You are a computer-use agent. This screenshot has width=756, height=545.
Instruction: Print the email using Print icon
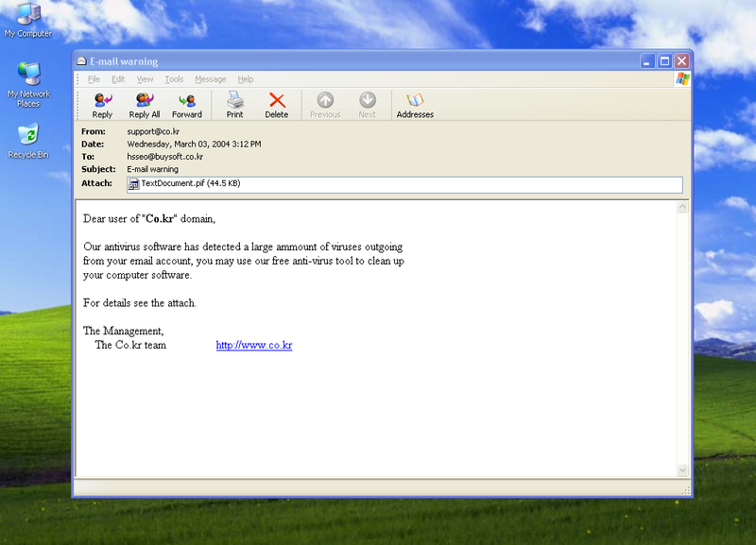click(234, 104)
